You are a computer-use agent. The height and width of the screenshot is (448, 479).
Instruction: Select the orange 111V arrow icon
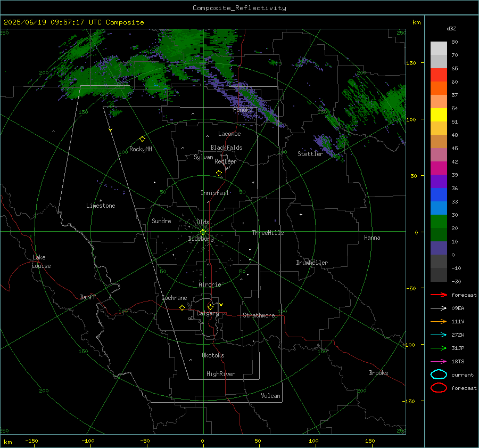pyautogui.click(x=439, y=321)
